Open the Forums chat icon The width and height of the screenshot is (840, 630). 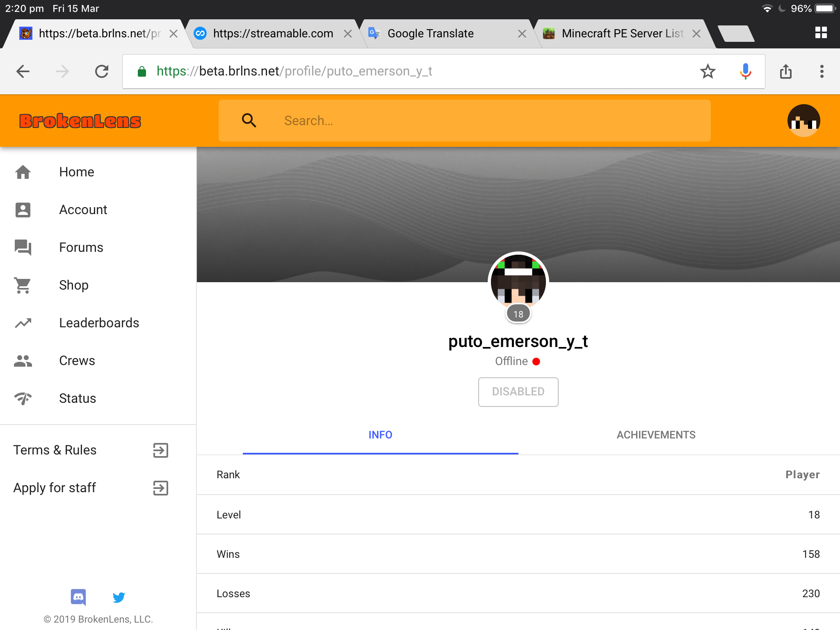[x=23, y=247]
